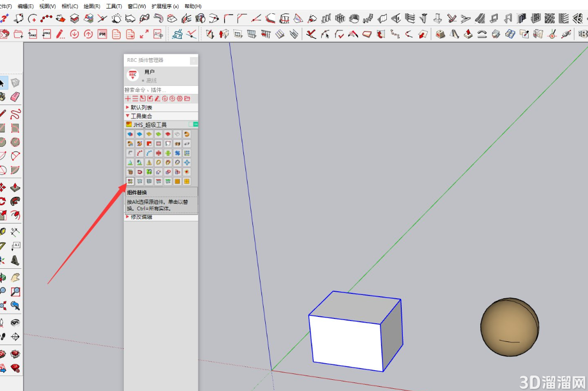Click the JHS_超级工具 toolbar header
Screen dimensions: 588x391
coord(161,124)
